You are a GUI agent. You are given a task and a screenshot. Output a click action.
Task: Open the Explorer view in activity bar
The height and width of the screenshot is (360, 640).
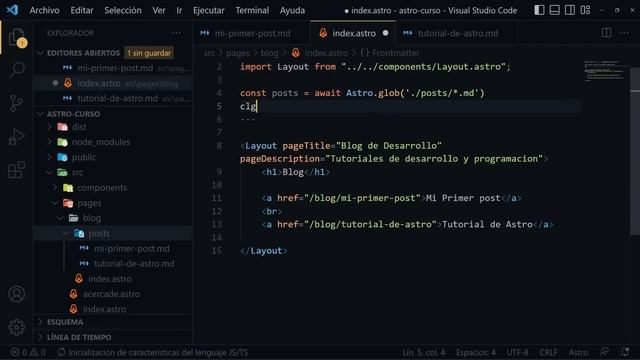17,38
